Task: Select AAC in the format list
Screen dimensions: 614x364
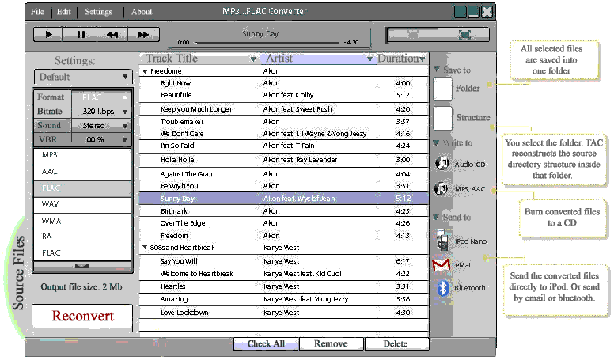Action: tap(82, 172)
